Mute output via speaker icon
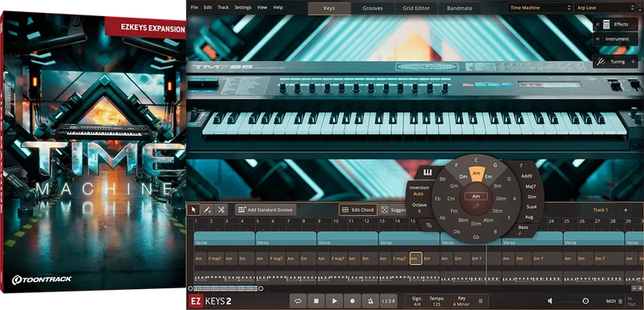644x310 pixels. (x=550, y=301)
